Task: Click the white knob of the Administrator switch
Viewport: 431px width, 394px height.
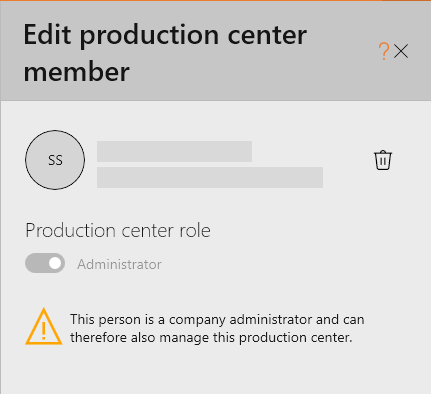Action: pyautogui.click(x=55, y=263)
